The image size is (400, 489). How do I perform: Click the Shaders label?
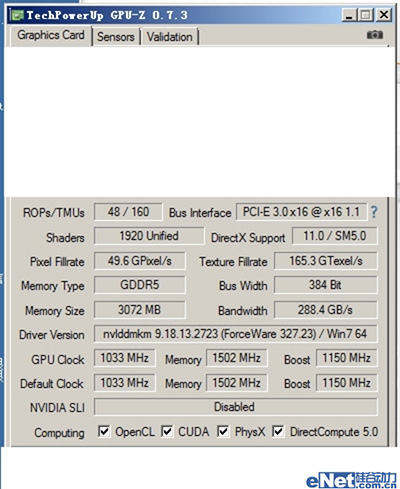tap(65, 238)
